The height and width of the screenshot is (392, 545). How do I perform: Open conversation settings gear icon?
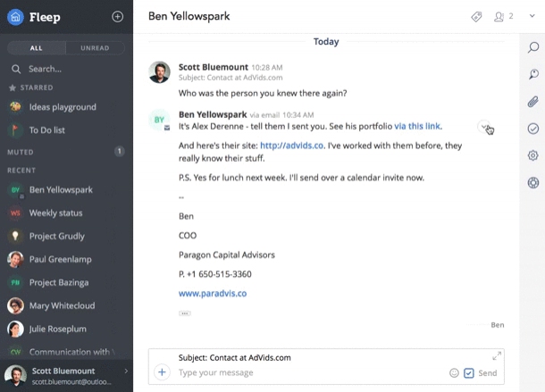coord(532,155)
